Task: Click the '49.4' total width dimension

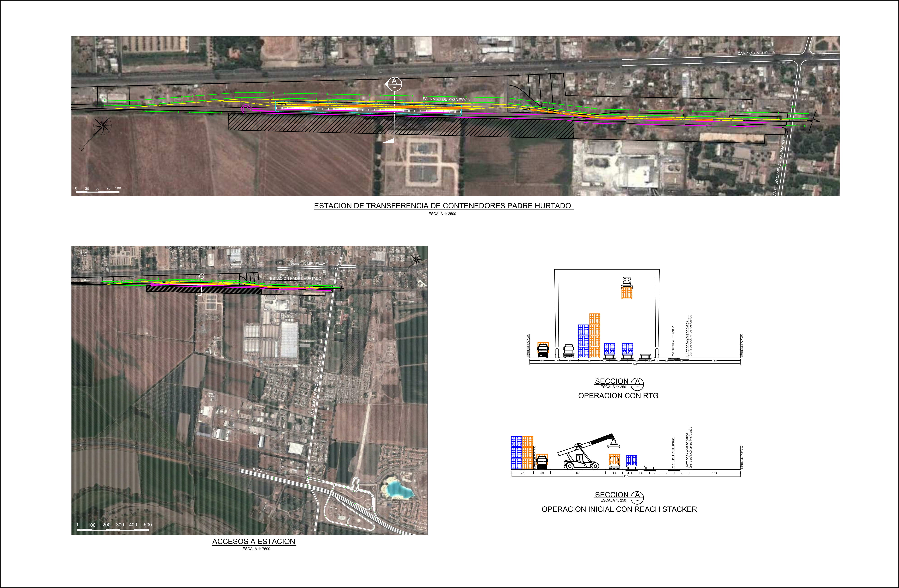Action: pyautogui.click(x=635, y=364)
